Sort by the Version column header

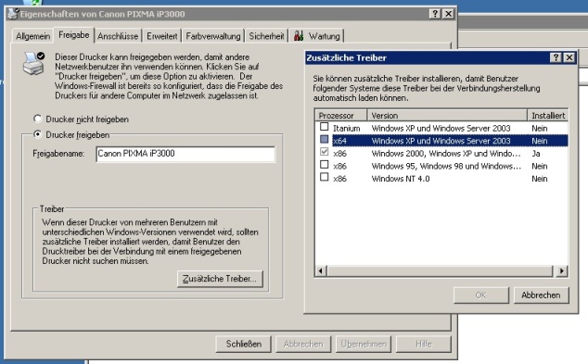point(447,116)
